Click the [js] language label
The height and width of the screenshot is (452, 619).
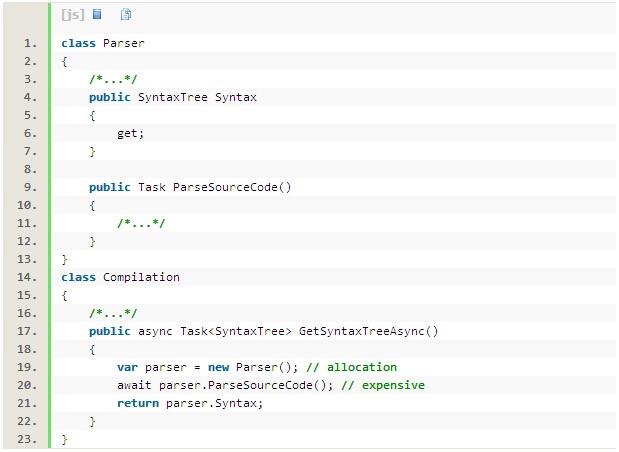click(72, 15)
